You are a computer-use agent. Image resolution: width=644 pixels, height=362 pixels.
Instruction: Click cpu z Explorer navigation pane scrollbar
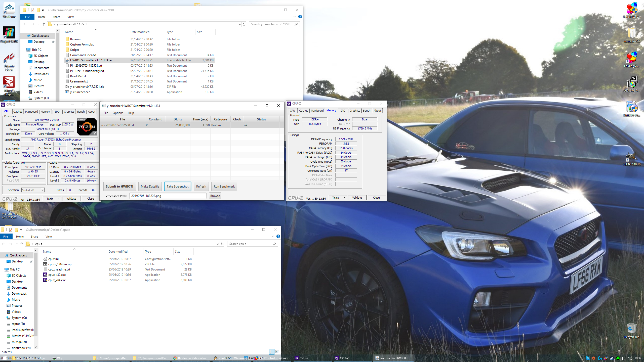35,294
